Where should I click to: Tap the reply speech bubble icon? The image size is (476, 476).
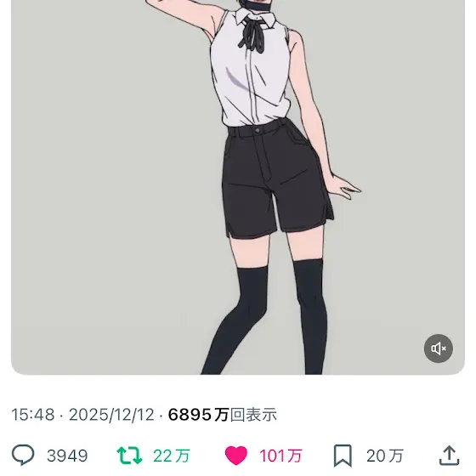(x=23, y=455)
